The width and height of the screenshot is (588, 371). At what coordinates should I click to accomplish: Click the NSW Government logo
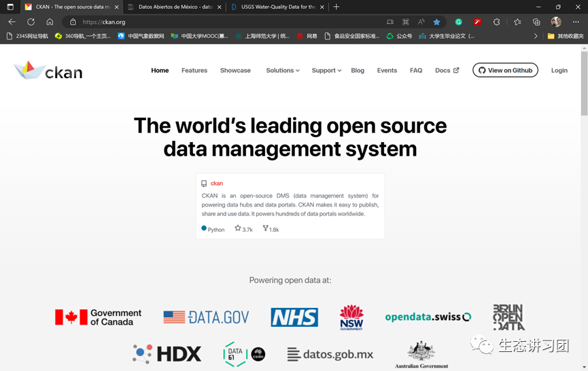point(351,317)
